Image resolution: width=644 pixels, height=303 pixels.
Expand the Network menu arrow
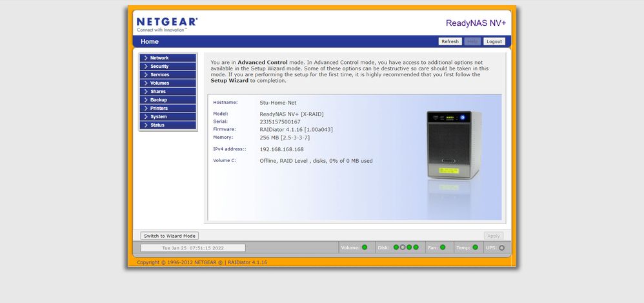[x=145, y=58]
